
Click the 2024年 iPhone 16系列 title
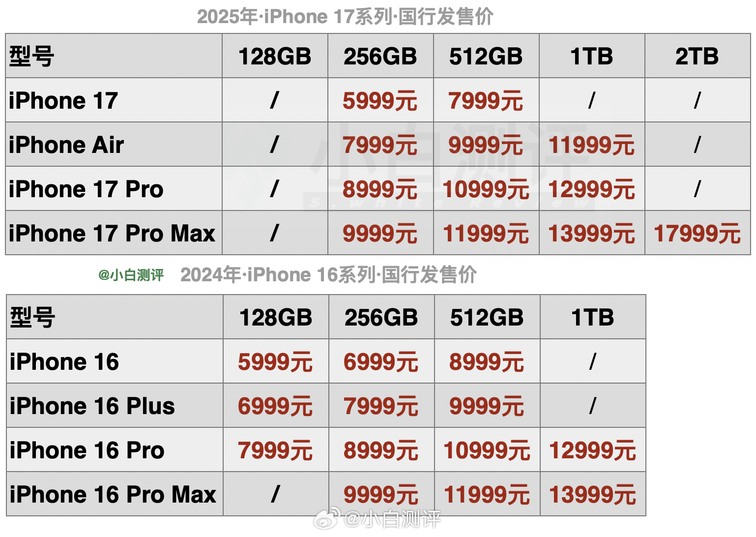[328, 275]
